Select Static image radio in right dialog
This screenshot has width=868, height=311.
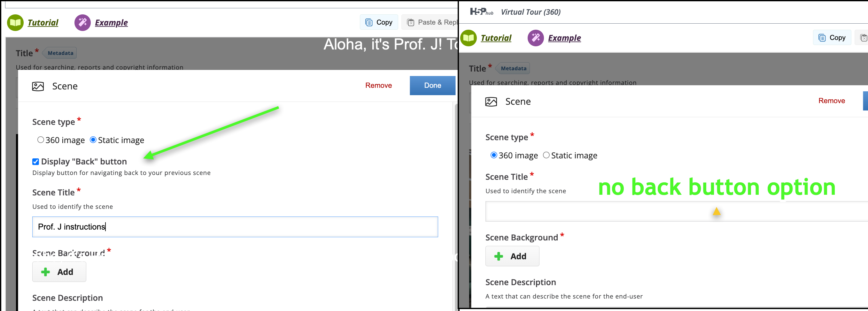[x=546, y=155]
